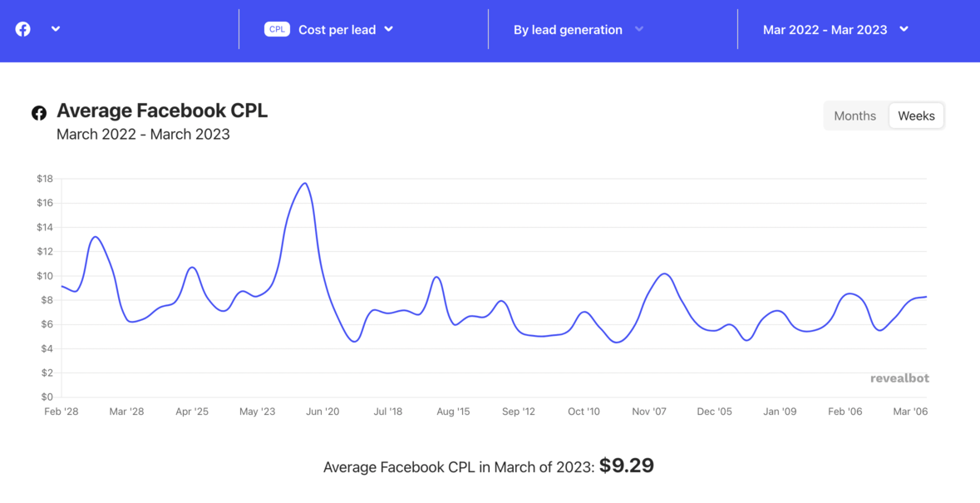
Task: Click the Facebook icon in top navigation bar
Action: point(21,29)
